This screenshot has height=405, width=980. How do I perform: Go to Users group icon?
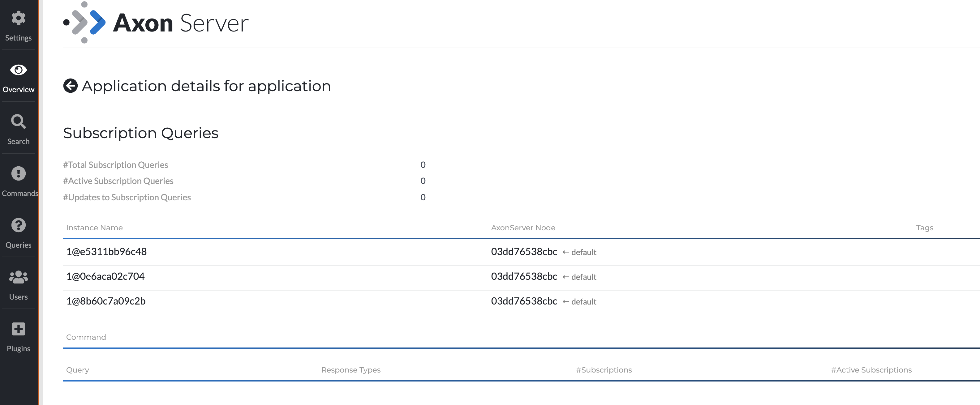18,277
